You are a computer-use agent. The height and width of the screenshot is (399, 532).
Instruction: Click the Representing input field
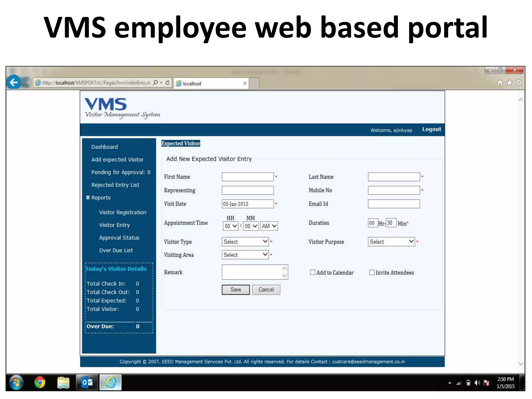(248, 190)
